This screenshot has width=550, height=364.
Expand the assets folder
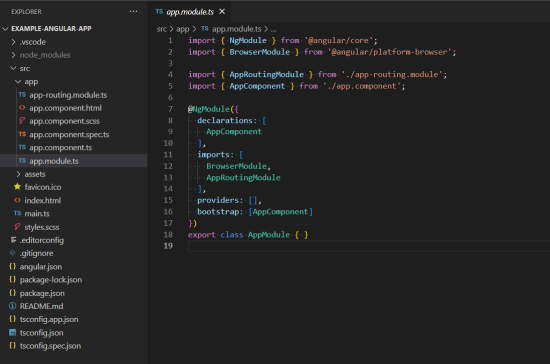18,174
